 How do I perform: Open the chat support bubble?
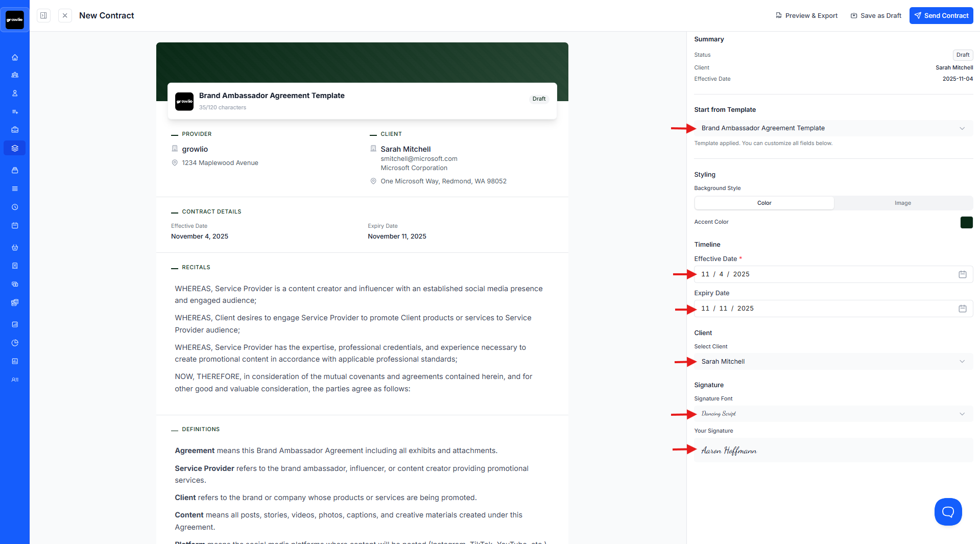948,511
